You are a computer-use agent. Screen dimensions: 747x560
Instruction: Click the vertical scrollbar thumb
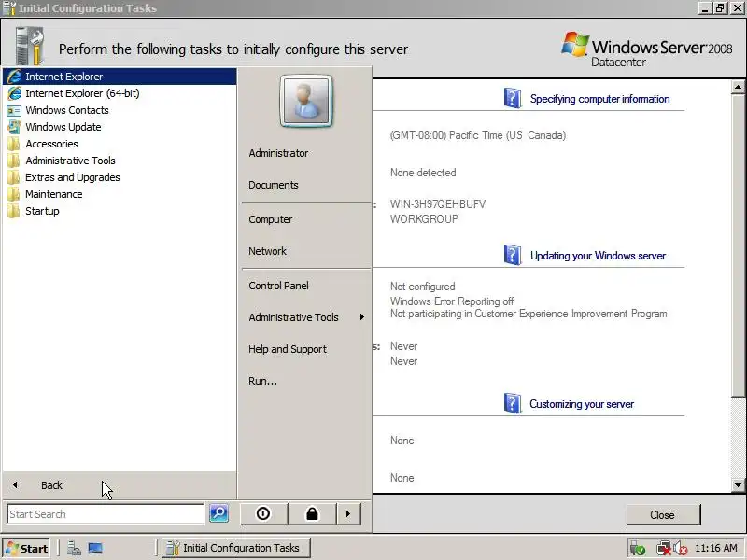pyautogui.click(x=738, y=245)
